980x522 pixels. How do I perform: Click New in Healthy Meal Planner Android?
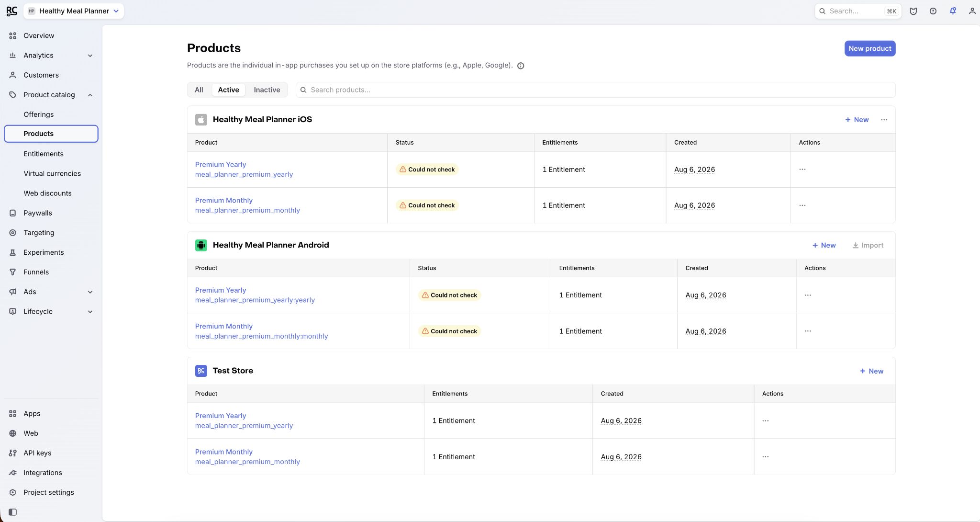(824, 245)
